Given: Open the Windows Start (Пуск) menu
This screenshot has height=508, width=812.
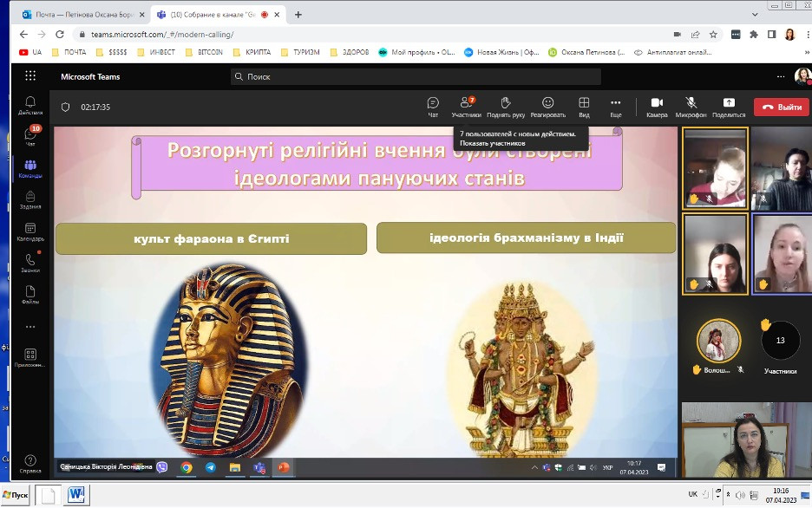Looking at the screenshot, I should 16,494.
